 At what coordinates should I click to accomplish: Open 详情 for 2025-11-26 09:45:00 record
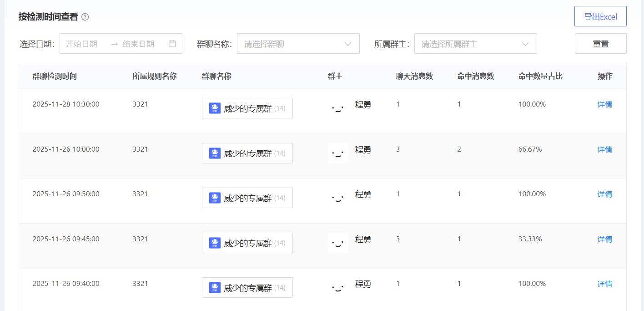(x=604, y=239)
